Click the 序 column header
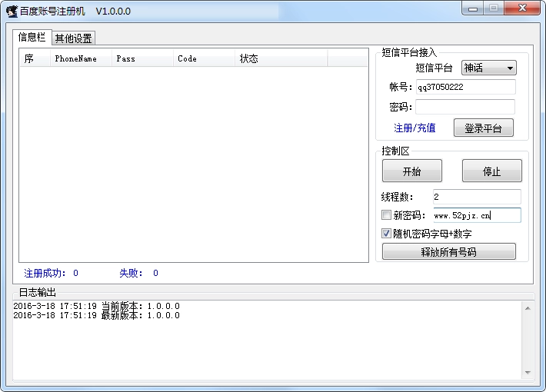The height and width of the screenshot is (392, 546). point(35,58)
